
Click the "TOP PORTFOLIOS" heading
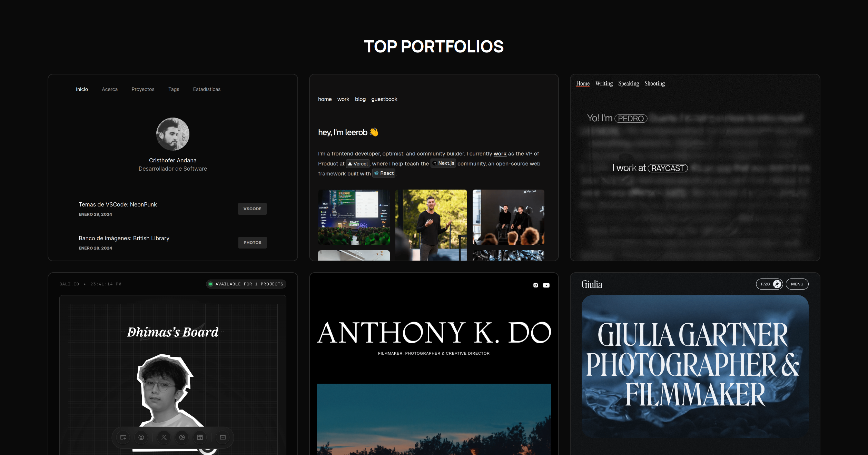point(434,47)
